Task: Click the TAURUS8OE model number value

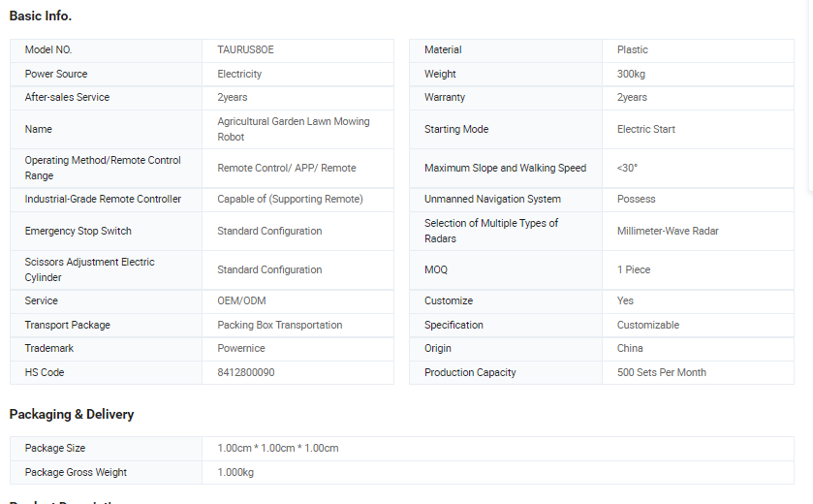Action: pos(245,49)
